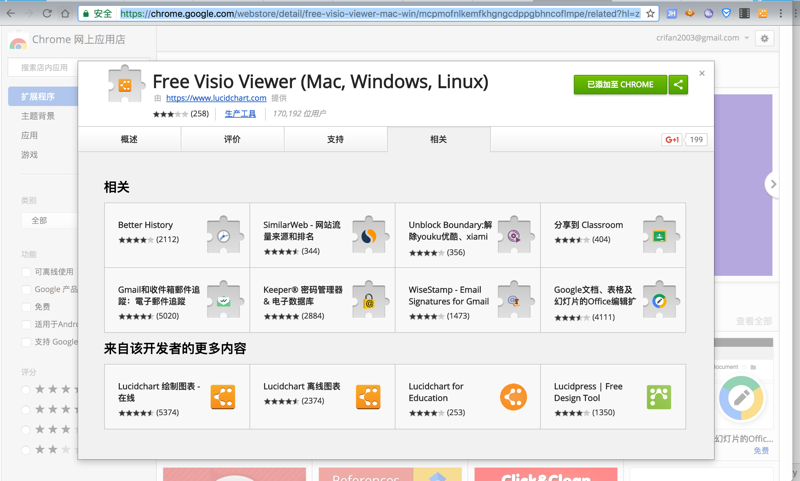Image resolution: width=800 pixels, height=481 pixels.
Task: Bookmark page with star icon
Action: (x=650, y=14)
